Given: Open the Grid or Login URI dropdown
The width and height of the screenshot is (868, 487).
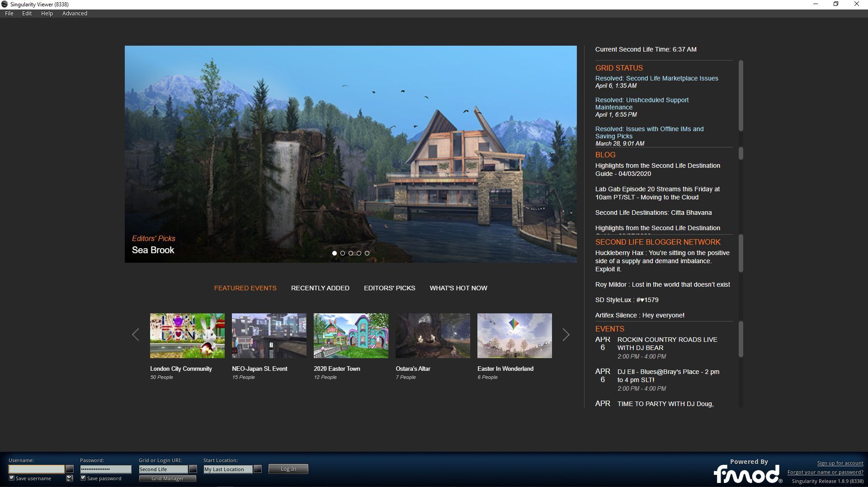Looking at the screenshot, I should tap(193, 469).
